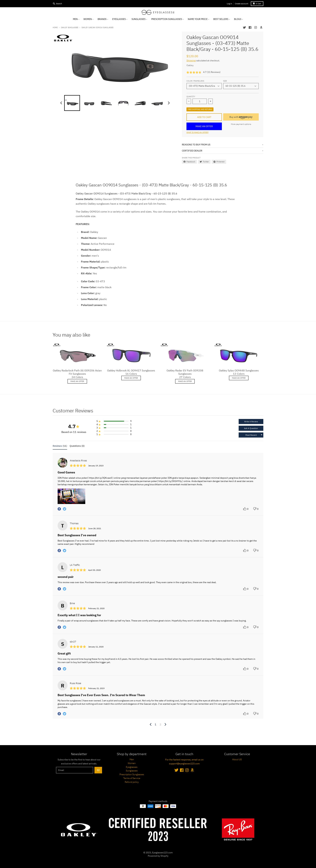Go to the previous reviews page arrow
Screen dimensions: 316x868
150,724
